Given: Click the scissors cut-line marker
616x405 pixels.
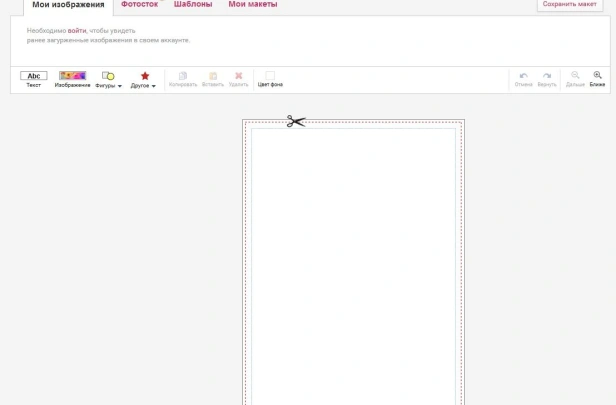Looking at the screenshot, I should (x=295, y=121).
